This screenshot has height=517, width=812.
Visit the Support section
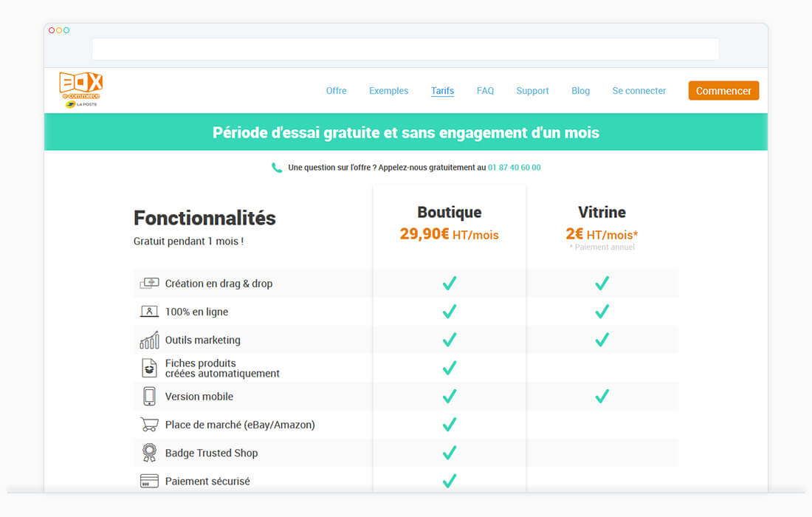(x=532, y=91)
